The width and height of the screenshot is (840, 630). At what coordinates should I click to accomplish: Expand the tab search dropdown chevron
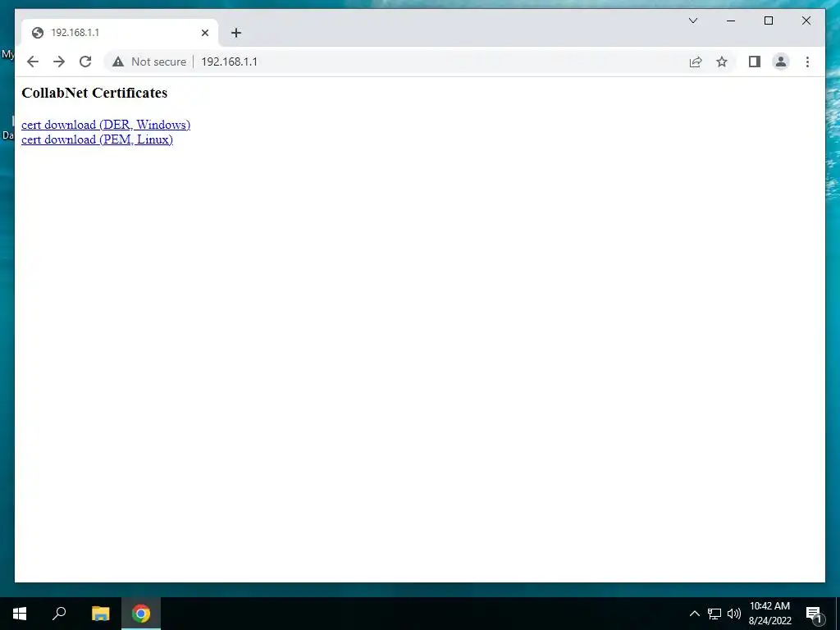(x=692, y=21)
